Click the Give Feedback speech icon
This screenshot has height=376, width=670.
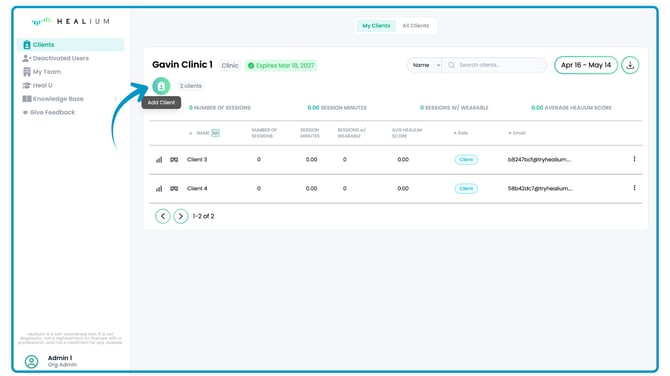(25, 112)
